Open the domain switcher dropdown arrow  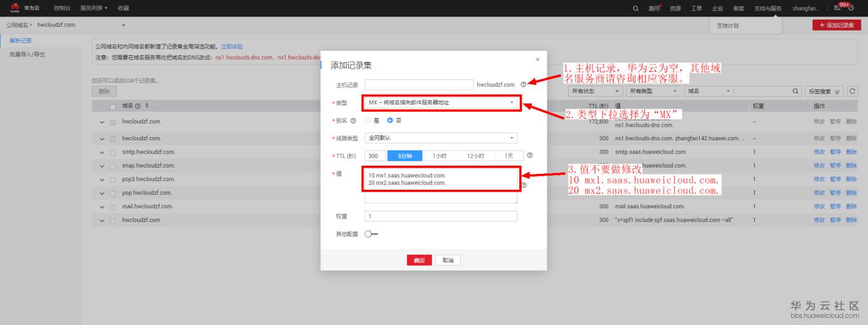[x=123, y=25]
